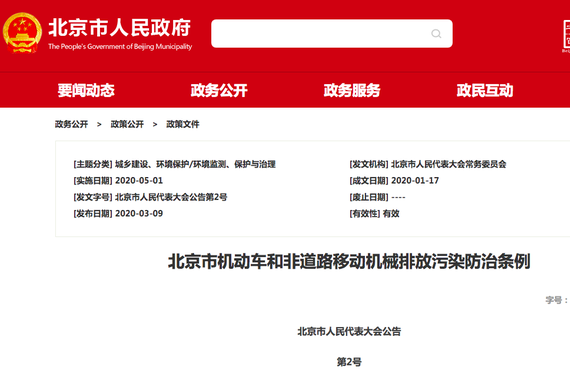Click the 北京市人民政府 site title
Image resolution: width=570 pixels, height=380 pixels.
click(120, 28)
